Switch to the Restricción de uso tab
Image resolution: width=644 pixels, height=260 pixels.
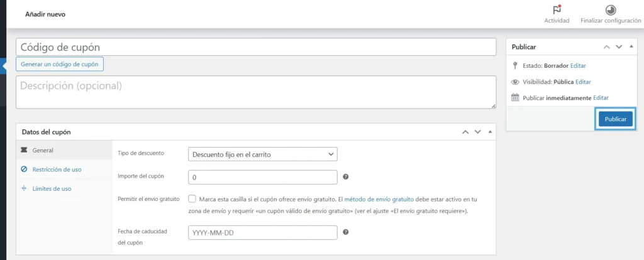point(57,170)
